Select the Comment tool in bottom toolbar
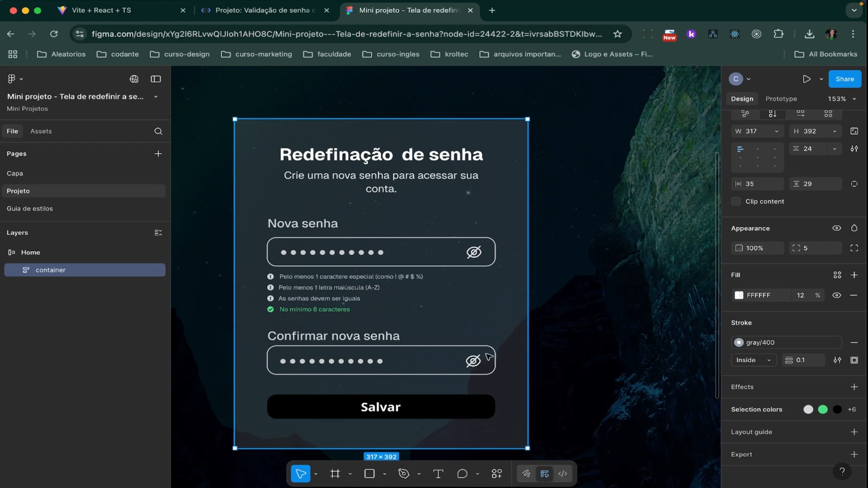The width and height of the screenshot is (868, 488). coord(462,474)
